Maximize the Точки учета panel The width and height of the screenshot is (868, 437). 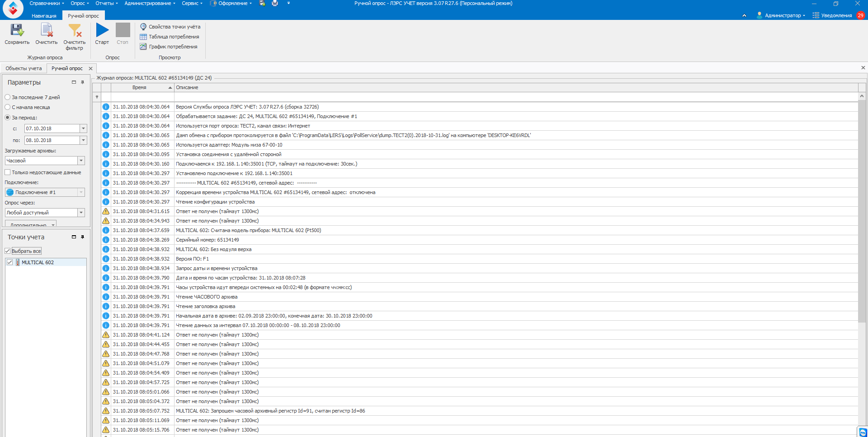tap(74, 237)
